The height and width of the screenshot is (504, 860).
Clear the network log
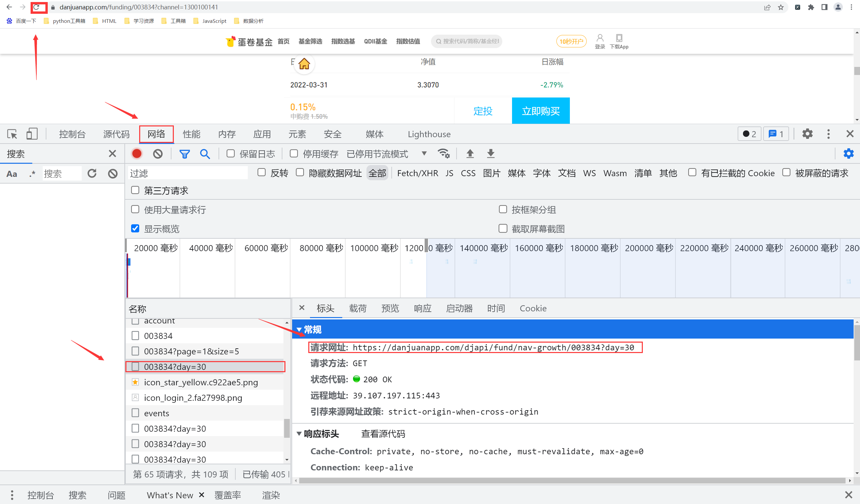158,154
